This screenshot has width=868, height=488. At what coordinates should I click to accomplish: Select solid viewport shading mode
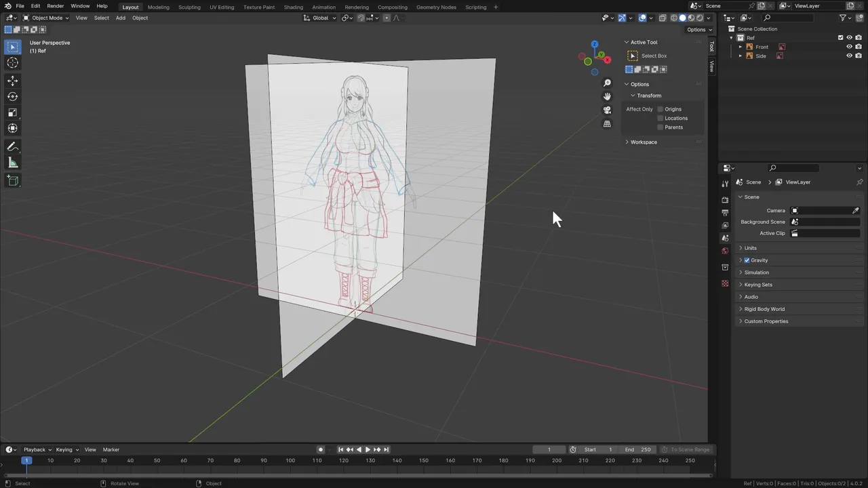(683, 18)
